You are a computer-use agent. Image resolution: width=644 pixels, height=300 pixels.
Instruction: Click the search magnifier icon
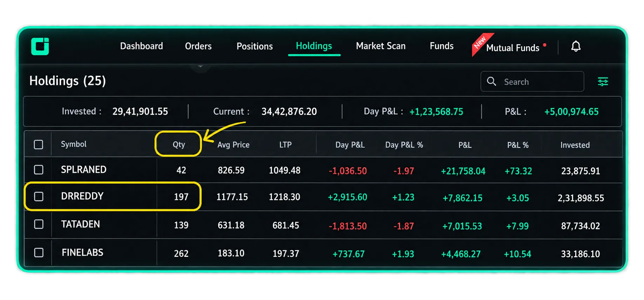491,81
